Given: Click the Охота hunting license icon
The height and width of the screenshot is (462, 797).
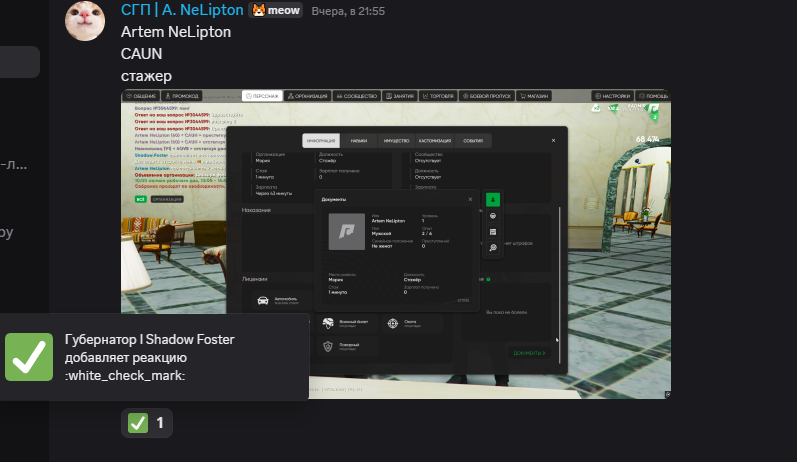Looking at the screenshot, I should pos(393,322).
